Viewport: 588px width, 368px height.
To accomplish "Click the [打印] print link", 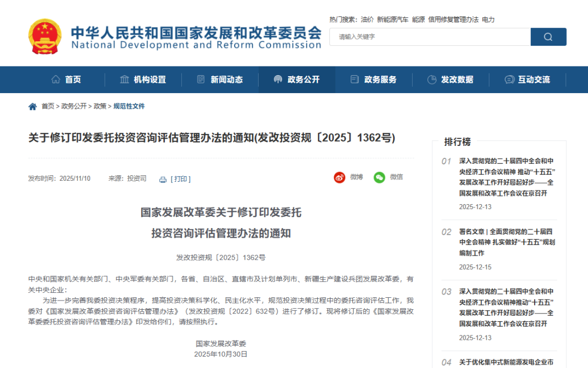I will 181,179.
